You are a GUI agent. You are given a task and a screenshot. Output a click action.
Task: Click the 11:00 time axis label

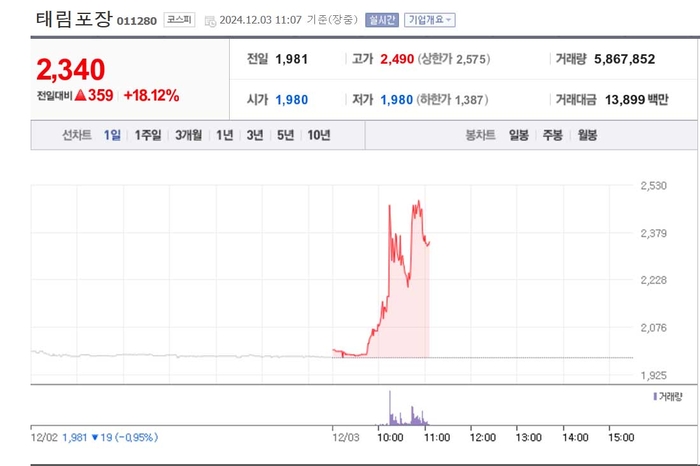coord(437,437)
